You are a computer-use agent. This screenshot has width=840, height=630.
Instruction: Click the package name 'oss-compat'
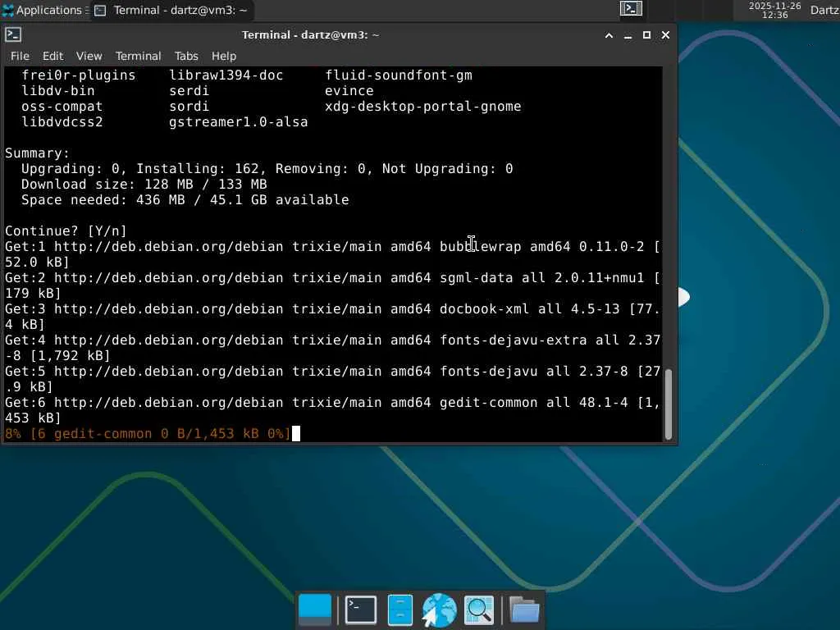[x=62, y=106]
